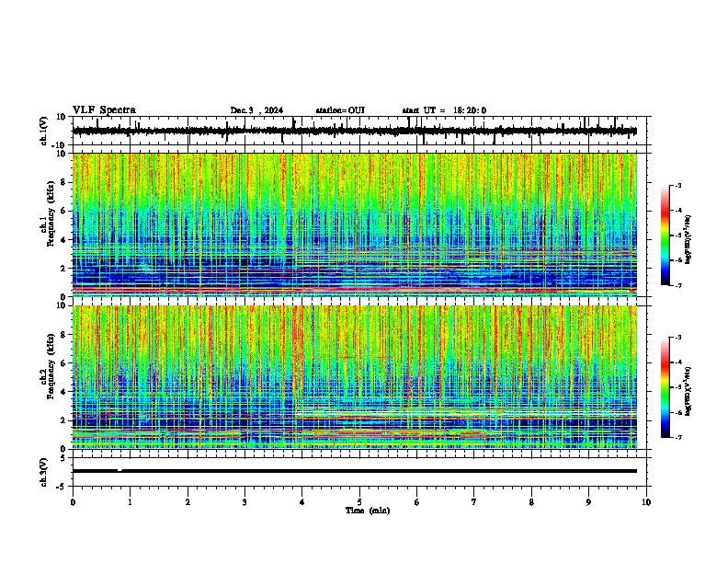This screenshot has height=563, width=728.
Task: Click the "-7" label on ch.1 color bar
Action: click(678, 285)
